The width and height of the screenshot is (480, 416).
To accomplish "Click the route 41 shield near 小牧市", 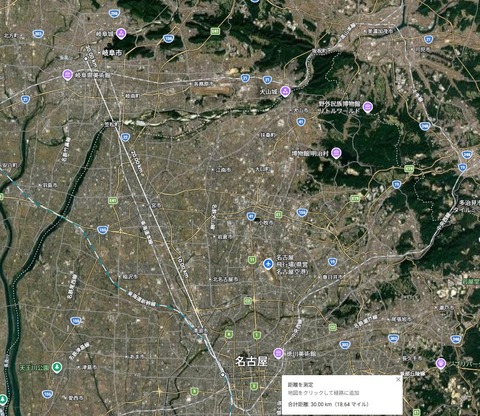I will coord(251,216).
